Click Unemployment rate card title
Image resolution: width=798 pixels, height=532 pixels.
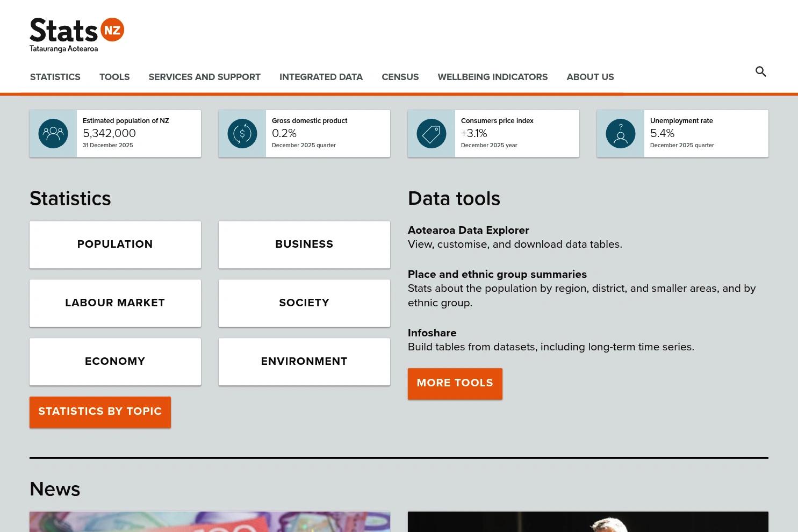[681, 121]
